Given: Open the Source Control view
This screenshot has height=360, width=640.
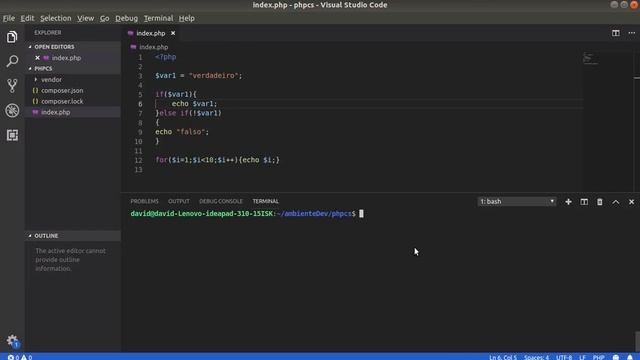Looking at the screenshot, I should 12,86.
